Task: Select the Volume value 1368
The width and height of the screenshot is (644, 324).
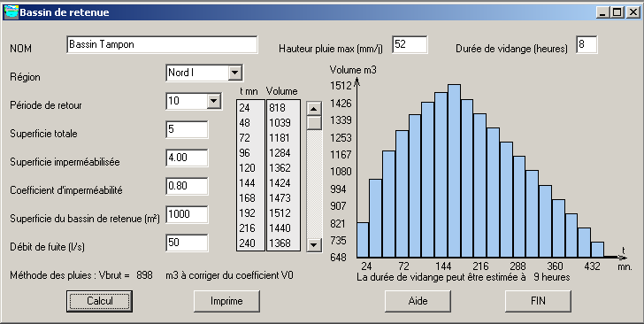Action: click(x=280, y=243)
